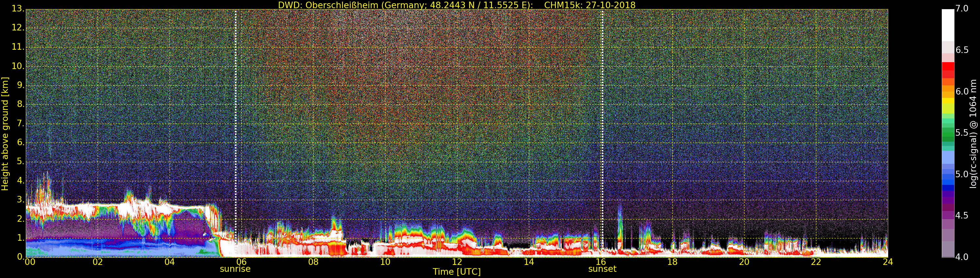Click the time axis tick label '00'
The height and width of the screenshot is (278, 980).
29,262
